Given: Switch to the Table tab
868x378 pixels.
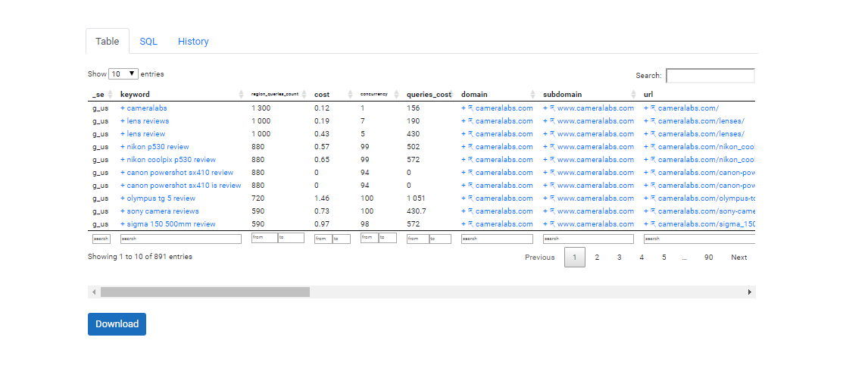Looking at the screenshot, I should 108,42.
